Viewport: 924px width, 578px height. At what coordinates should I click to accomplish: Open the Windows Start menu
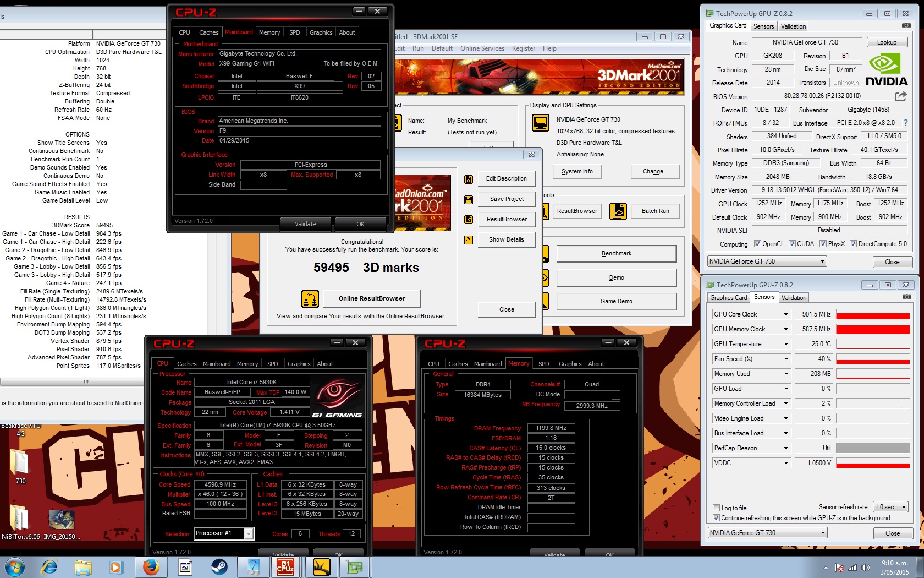[14, 567]
